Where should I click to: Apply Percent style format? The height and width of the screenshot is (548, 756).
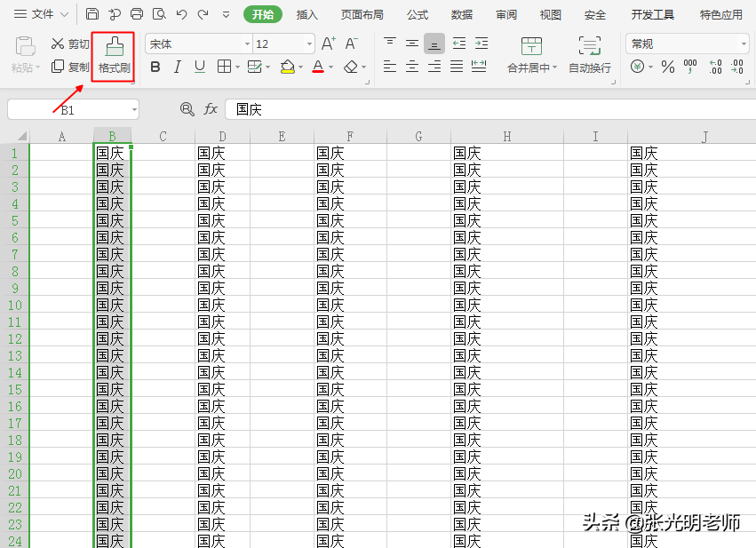pos(668,67)
